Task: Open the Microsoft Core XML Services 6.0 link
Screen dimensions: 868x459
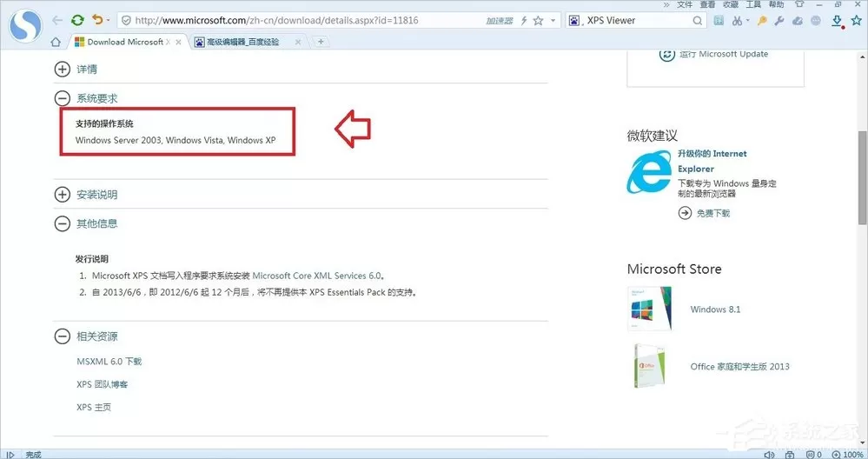Action: pos(316,276)
